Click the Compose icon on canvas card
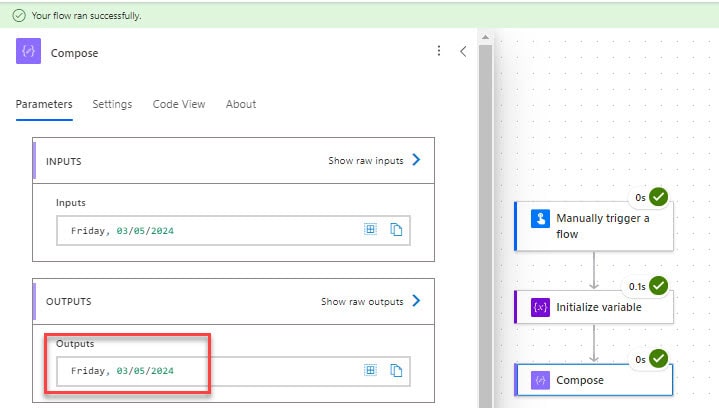 click(541, 380)
